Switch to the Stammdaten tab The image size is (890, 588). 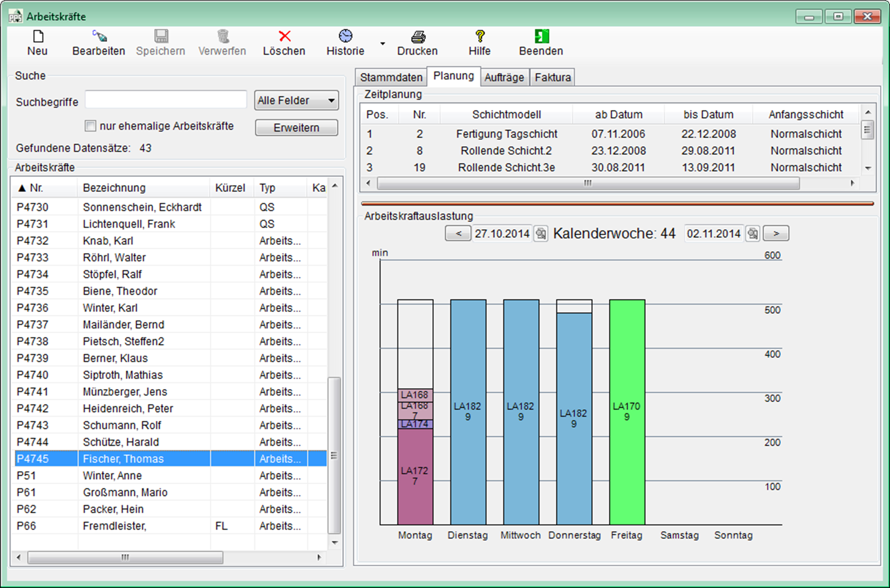391,77
